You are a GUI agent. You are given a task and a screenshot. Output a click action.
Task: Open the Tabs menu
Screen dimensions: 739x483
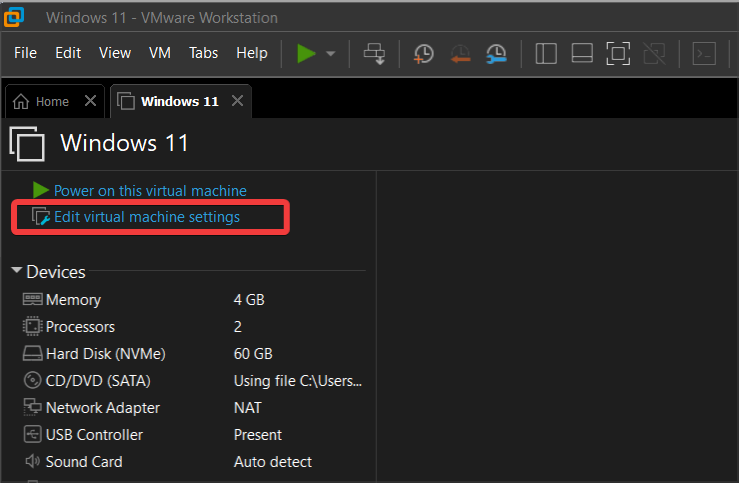(x=204, y=53)
